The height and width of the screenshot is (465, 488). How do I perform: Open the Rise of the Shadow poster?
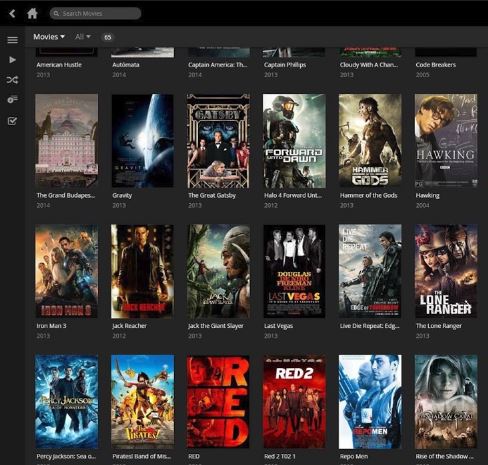[x=446, y=402]
